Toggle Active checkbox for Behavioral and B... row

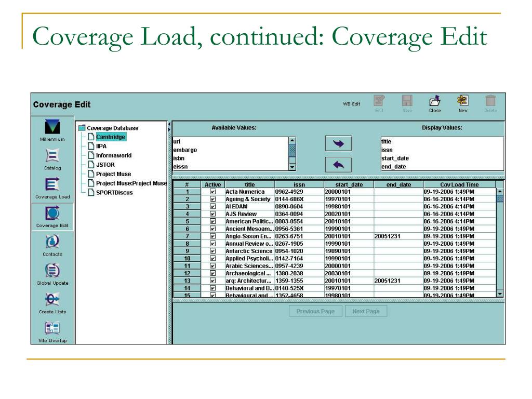coord(212,288)
